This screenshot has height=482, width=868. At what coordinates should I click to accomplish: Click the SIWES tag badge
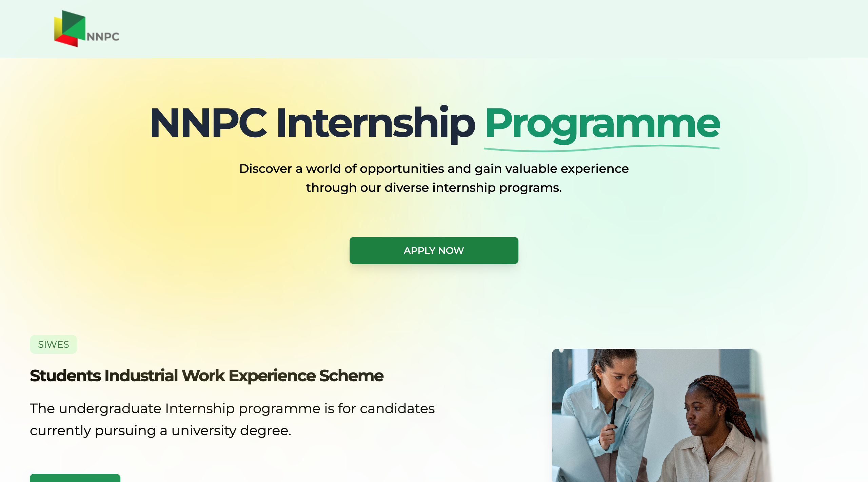tap(54, 344)
